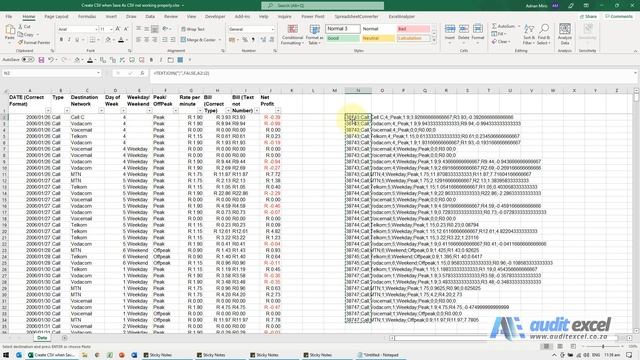The width and height of the screenshot is (640, 360).
Task: Select the Data sheet tab
Action: [x=42, y=338]
